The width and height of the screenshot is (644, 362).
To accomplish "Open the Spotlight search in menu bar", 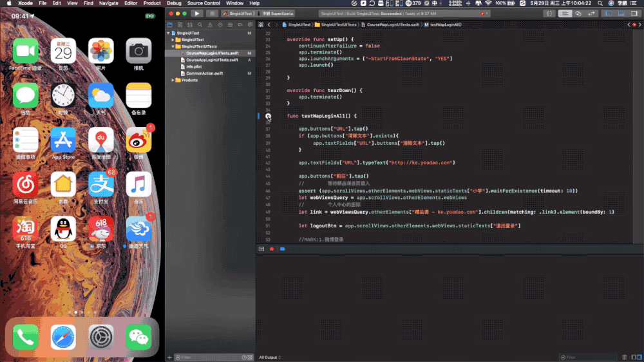I will pyautogui.click(x=600, y=3).
